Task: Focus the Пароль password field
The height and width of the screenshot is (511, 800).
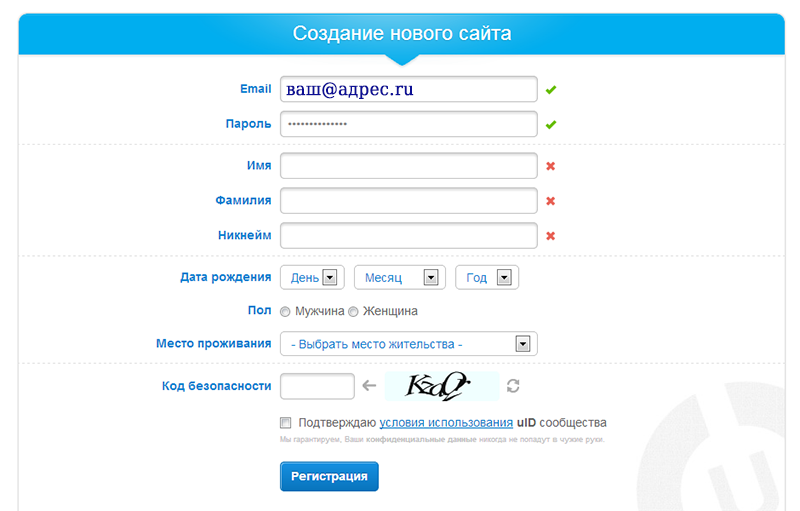Action: [x=409, y=124]
